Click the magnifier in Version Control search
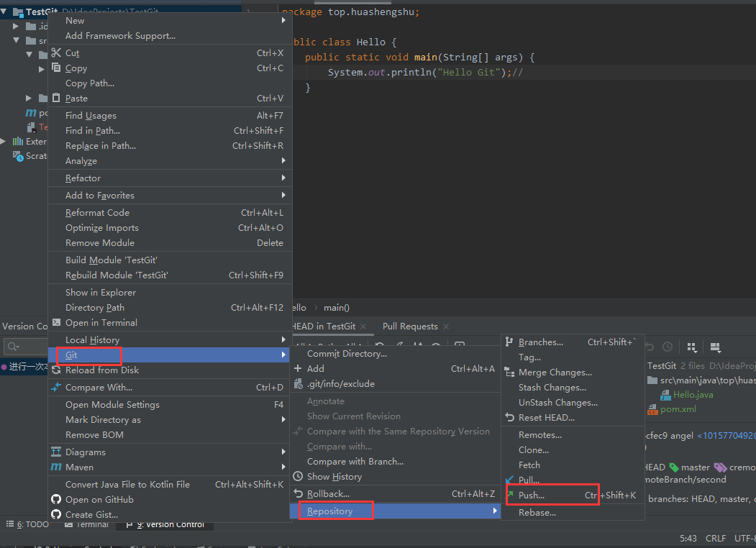 [13, 347]
